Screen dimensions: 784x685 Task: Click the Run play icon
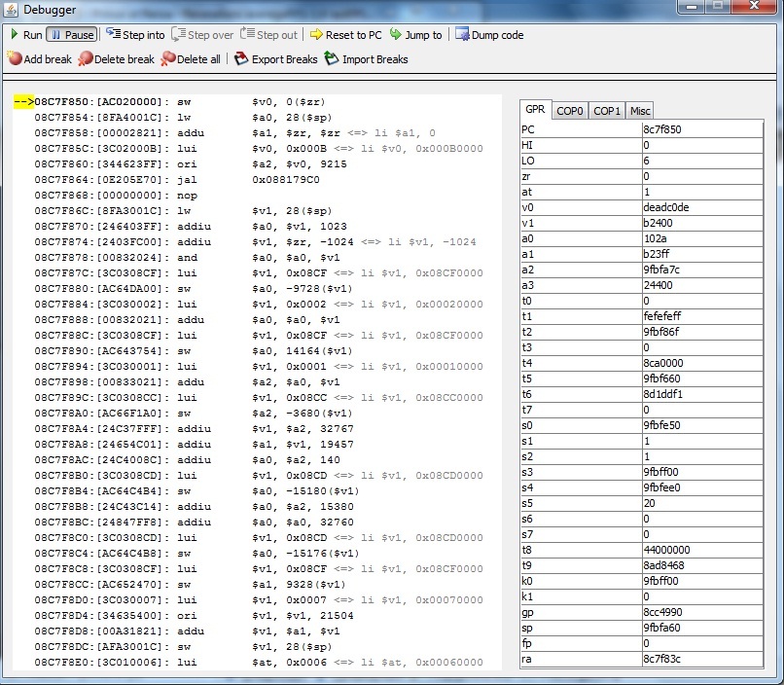15,35
